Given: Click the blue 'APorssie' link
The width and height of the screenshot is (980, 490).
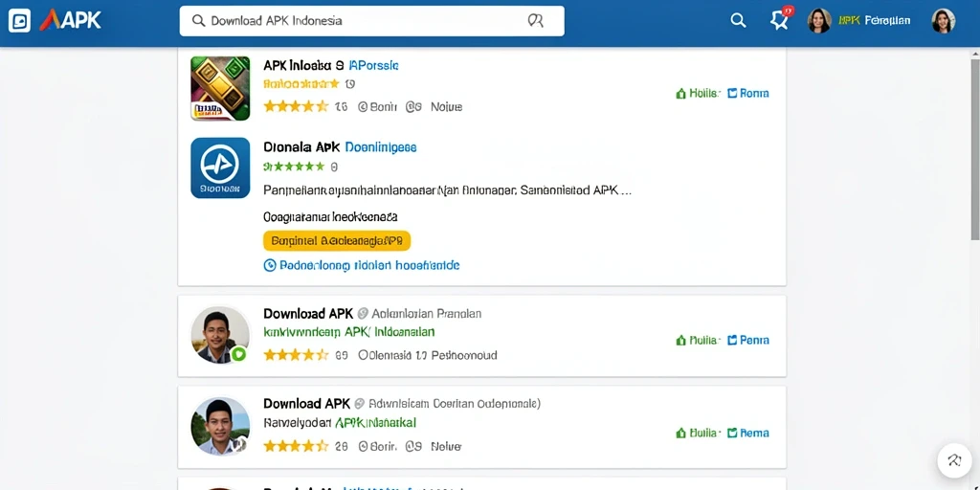Looking at the screenshot, I should [374, 65].
